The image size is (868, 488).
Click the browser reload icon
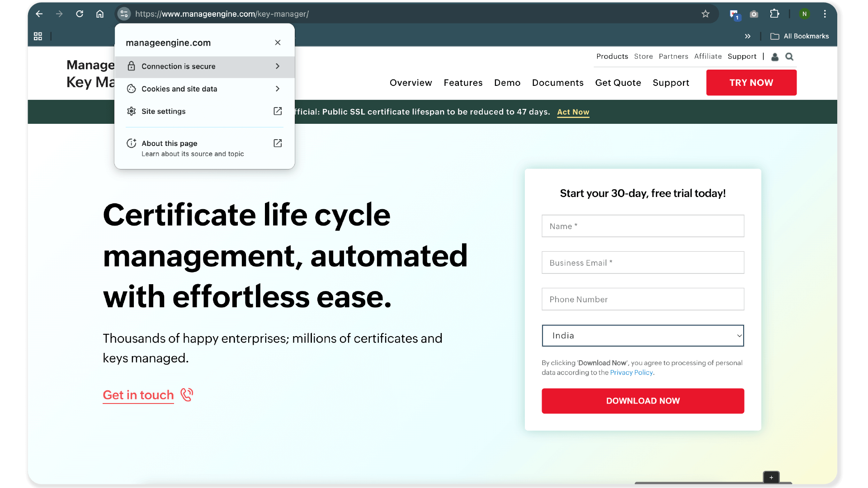pyautogui.click(x=80, y=14)
